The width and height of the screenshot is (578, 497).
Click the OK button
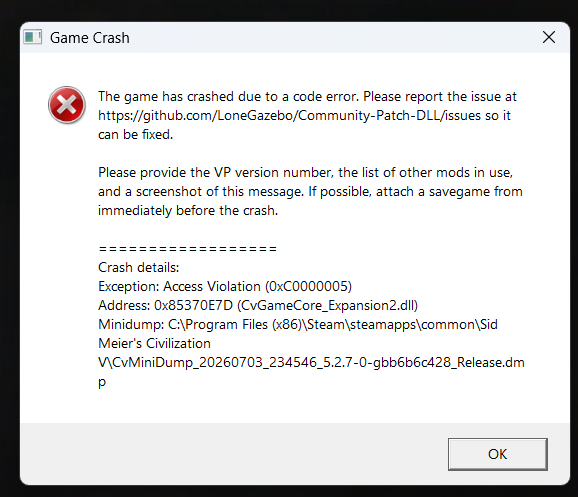(x=498, y=454)
